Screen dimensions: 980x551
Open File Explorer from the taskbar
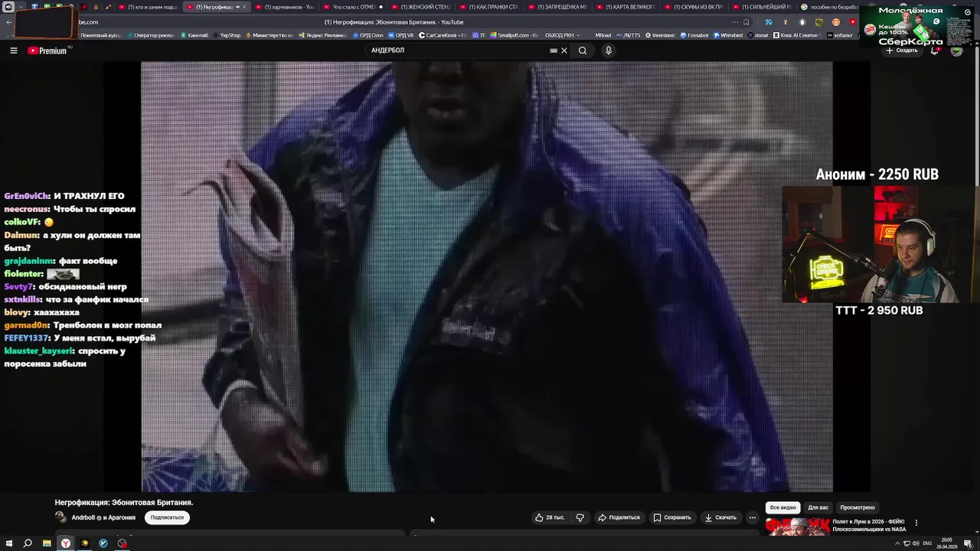coord(47,543)
